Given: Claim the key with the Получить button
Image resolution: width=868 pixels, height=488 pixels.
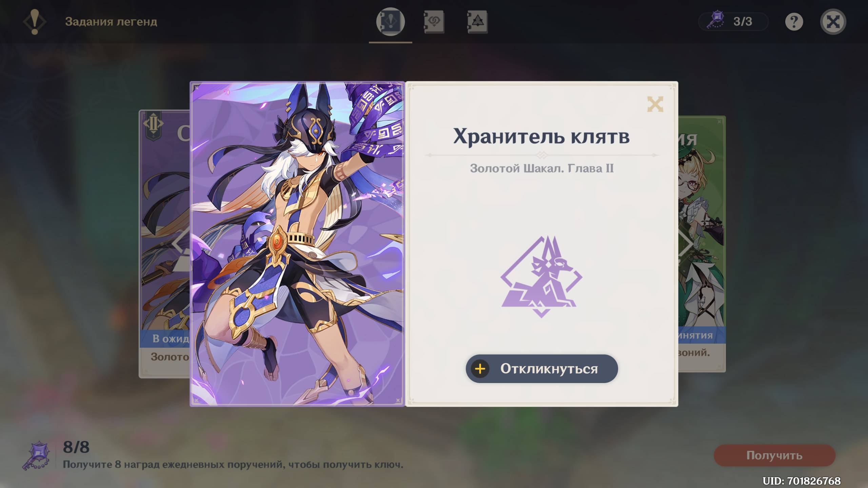Looking at the screenshot, I should click(774, 455).
